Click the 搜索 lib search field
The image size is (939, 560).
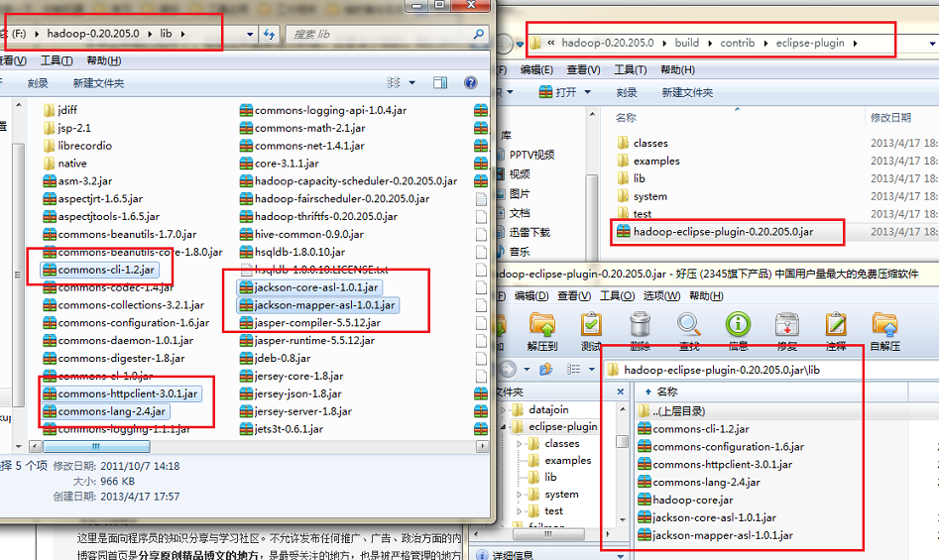coord(387,34)
